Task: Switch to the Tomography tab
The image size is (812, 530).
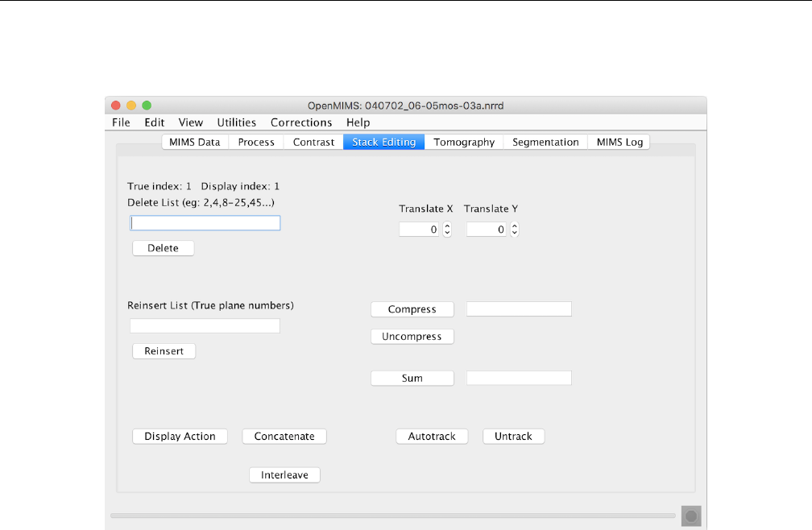Action: point(464,142)
